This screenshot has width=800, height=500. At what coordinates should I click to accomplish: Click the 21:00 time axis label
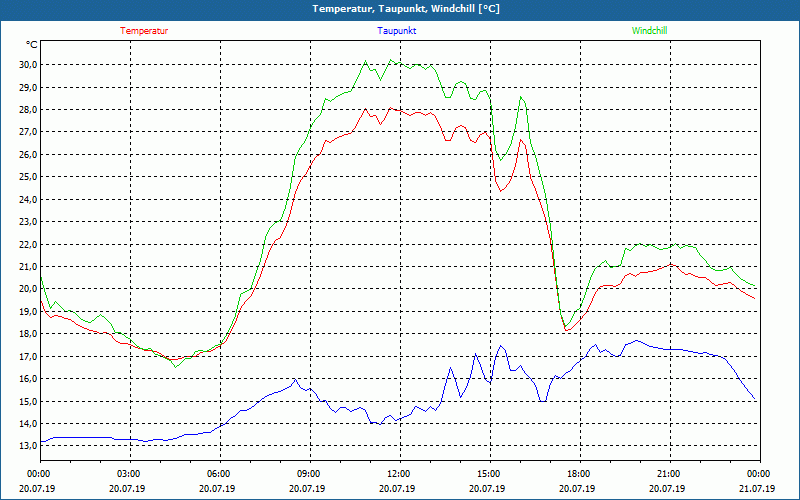coord(668,474)
